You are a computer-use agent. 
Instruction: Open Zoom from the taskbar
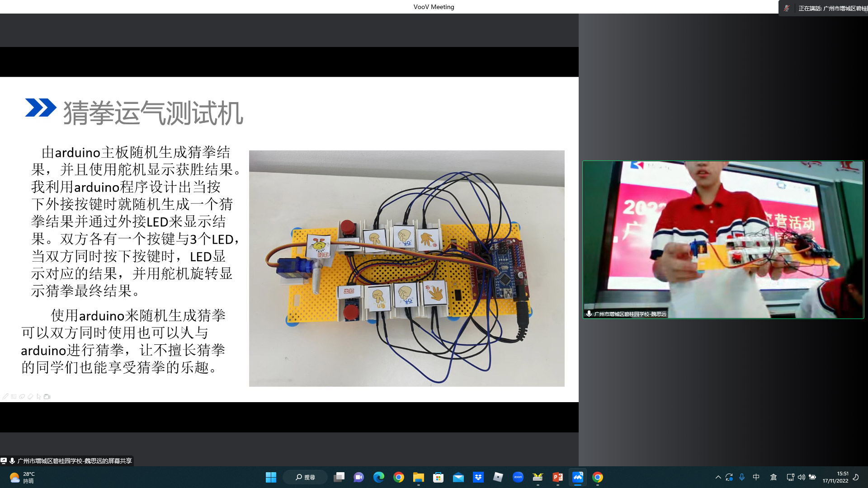tap(518, 477)
